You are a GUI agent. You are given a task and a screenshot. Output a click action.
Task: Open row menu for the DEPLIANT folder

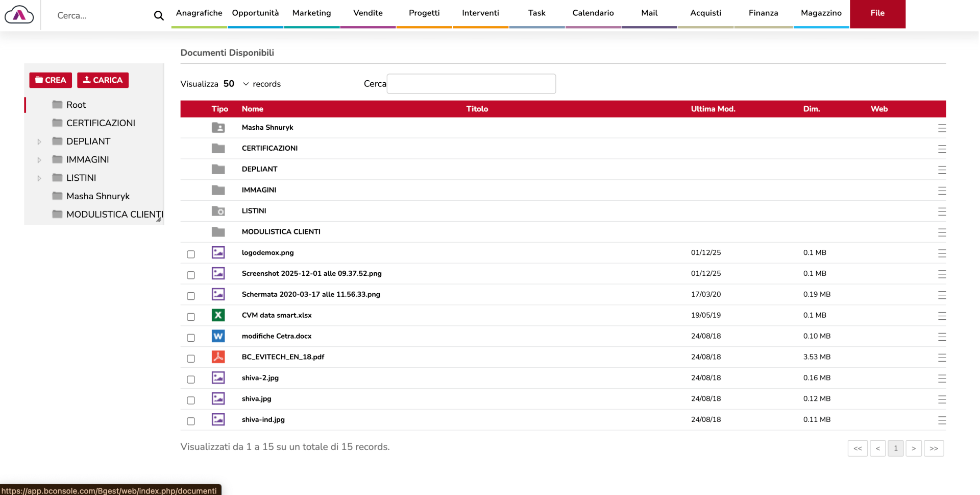tap(942, 170)
